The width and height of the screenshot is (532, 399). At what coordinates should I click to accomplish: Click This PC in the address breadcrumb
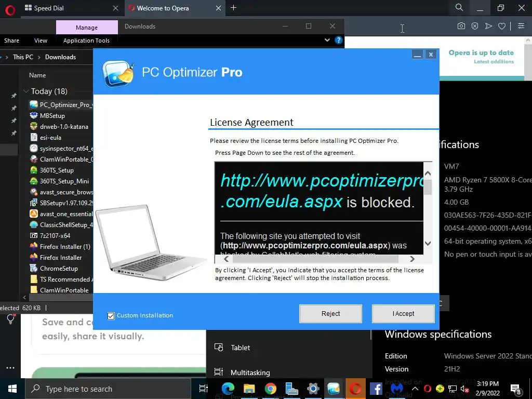click(x=23, y=57)
